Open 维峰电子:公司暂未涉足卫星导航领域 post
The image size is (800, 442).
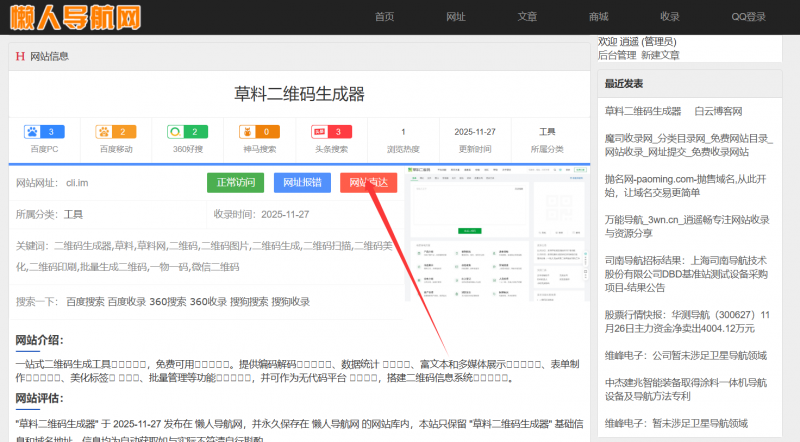coord(686,356)
